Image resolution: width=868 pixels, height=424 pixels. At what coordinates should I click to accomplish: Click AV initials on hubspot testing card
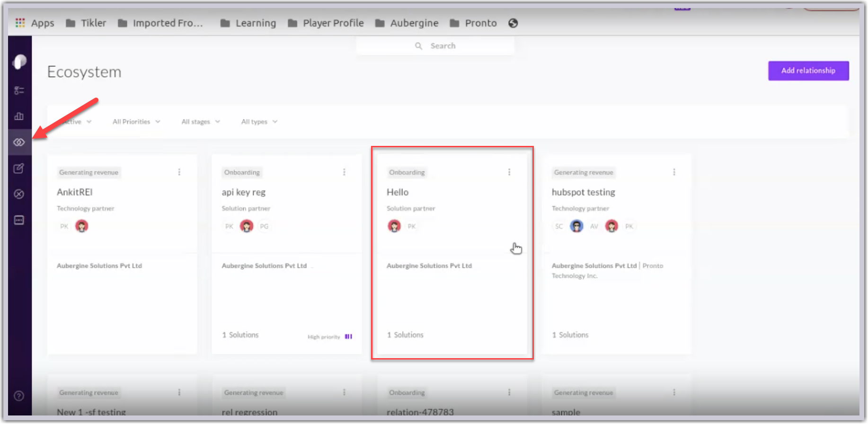click(x=594, y=226)
